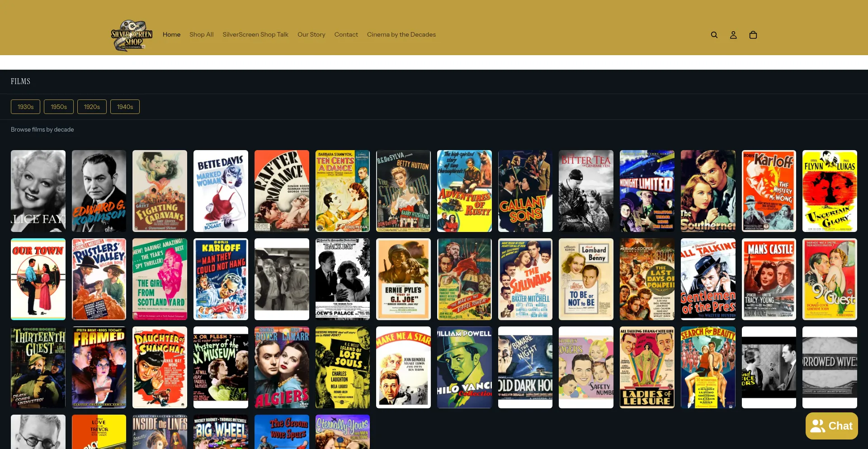Filter films by the 1930s tag

coord(26,107)
